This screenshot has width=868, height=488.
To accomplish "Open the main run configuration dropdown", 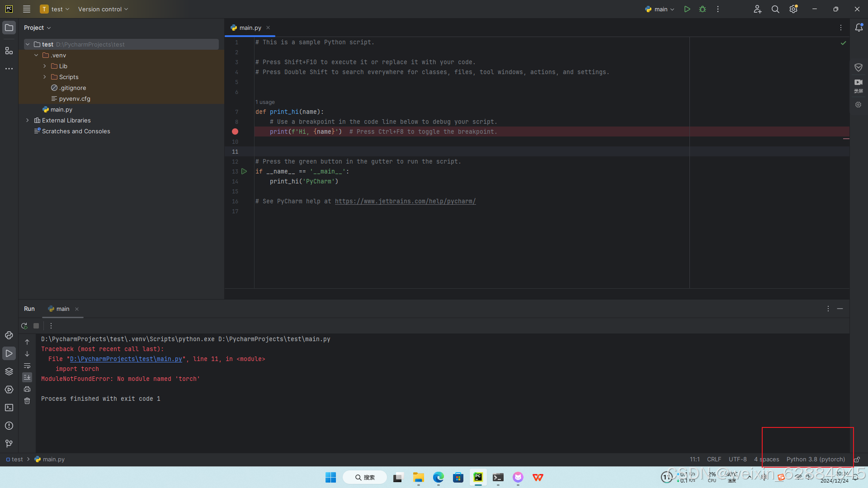I will point(660,9).
